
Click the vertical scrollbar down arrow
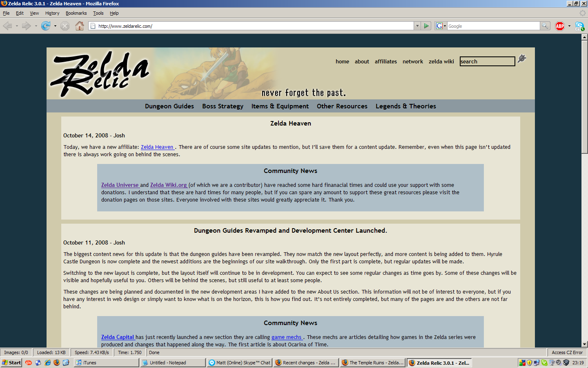(x=584, y=344)
